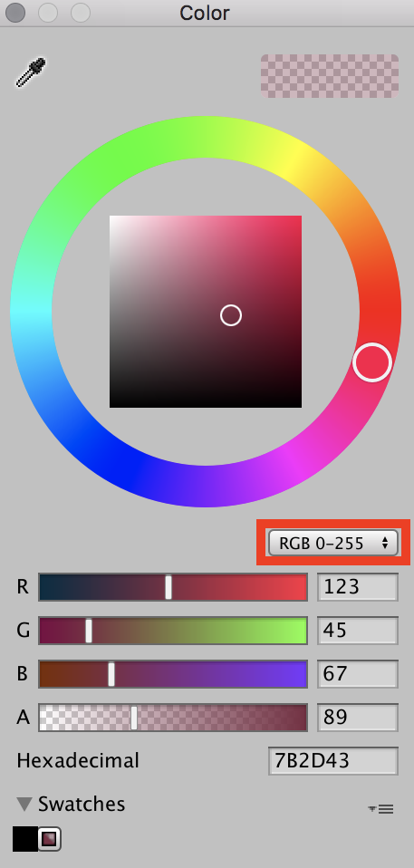
Task: Select the eyedropper color picker tool
Action: coord(31,73)
